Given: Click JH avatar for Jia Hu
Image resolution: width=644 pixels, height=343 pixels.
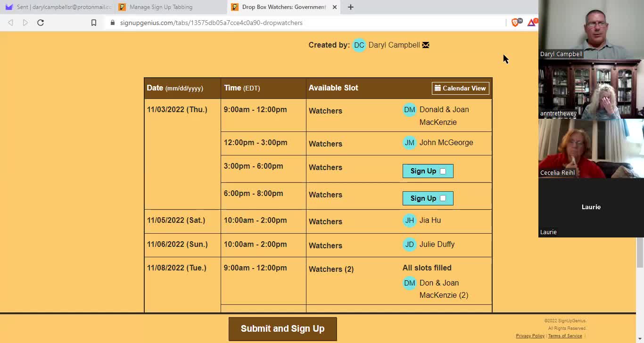Looking at the screenshot, I should (x=409, y=220).
